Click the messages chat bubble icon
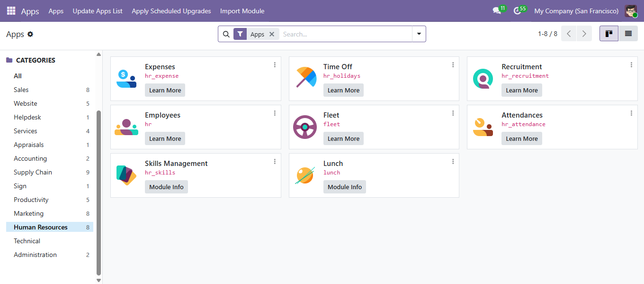644x284 pixels. coord(497,11)
